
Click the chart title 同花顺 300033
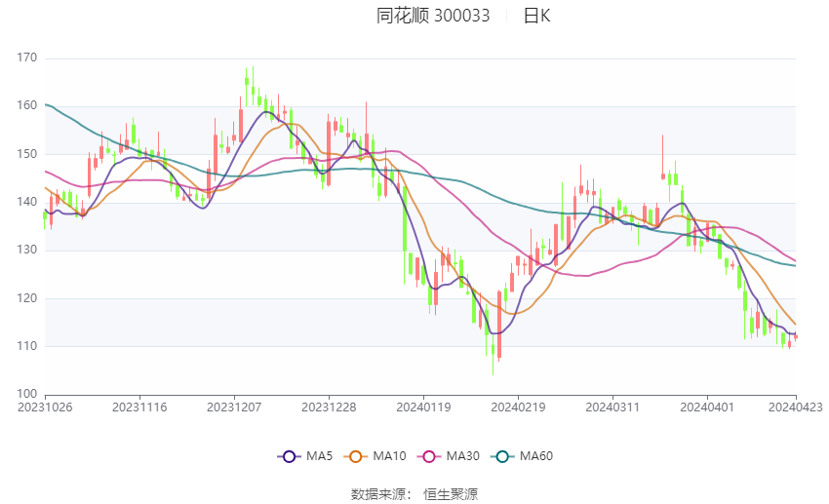point(433,16)
